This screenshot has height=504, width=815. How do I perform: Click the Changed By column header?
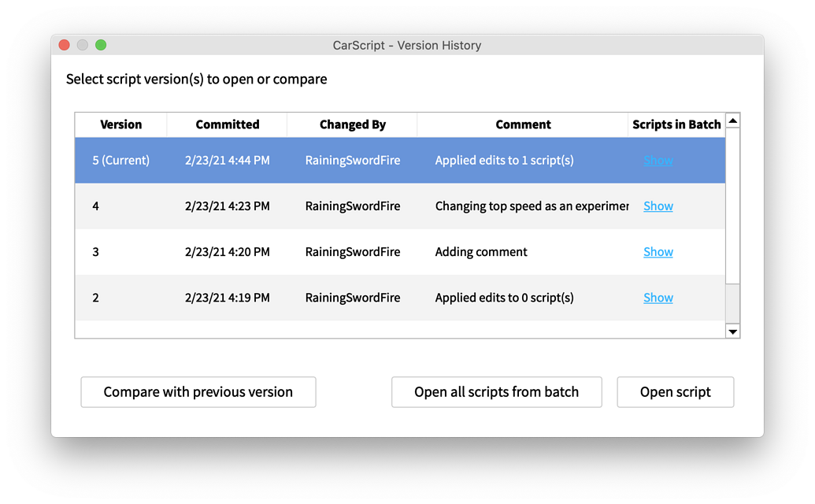point(352,124)
